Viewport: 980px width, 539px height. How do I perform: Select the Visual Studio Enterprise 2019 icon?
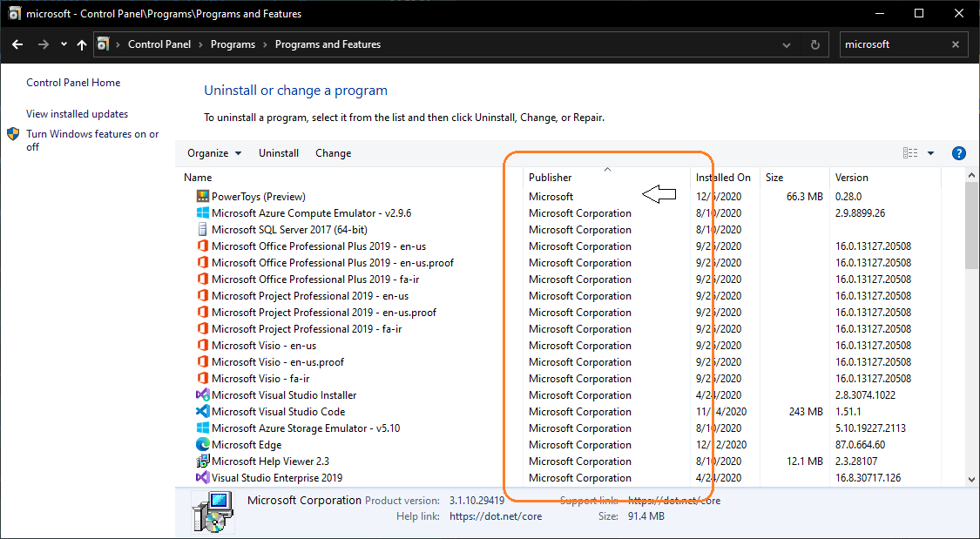(x=202, y=477)
